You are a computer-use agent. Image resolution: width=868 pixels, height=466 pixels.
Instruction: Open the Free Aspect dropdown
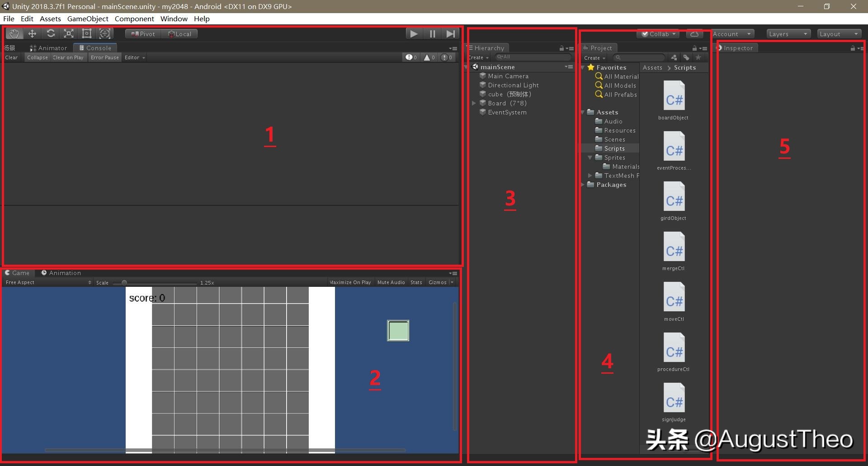pyautogui.click(x=48, y=282)
